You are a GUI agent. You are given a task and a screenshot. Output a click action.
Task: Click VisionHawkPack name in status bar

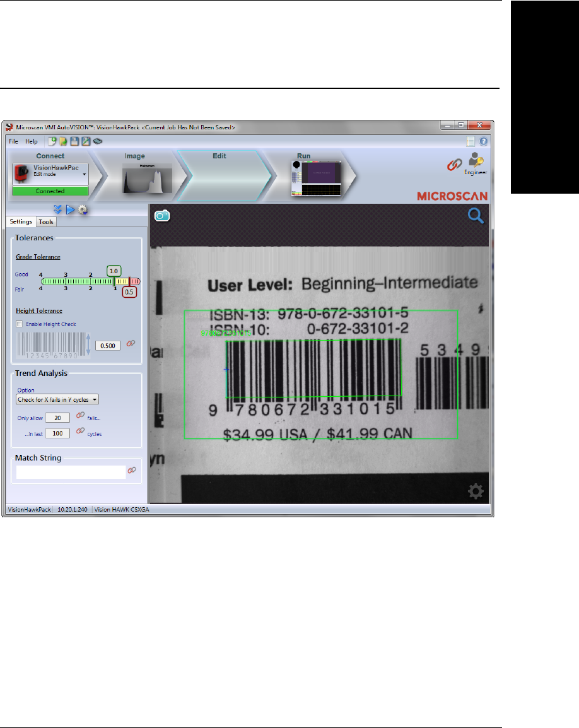[29, 509]
